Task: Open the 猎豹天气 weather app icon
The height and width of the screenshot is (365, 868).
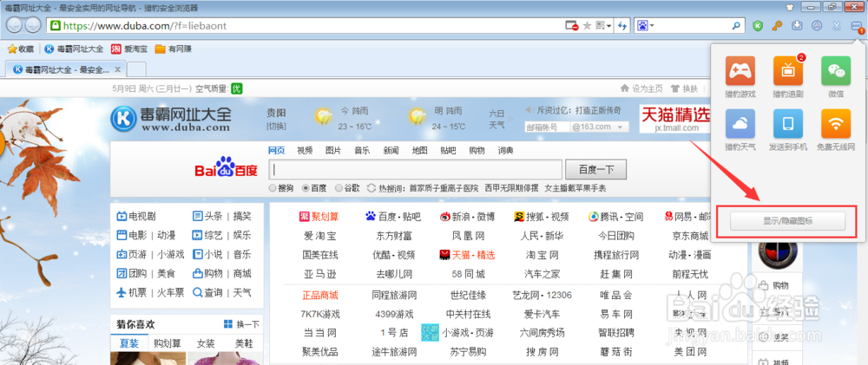Action: [x=740, y=124]
